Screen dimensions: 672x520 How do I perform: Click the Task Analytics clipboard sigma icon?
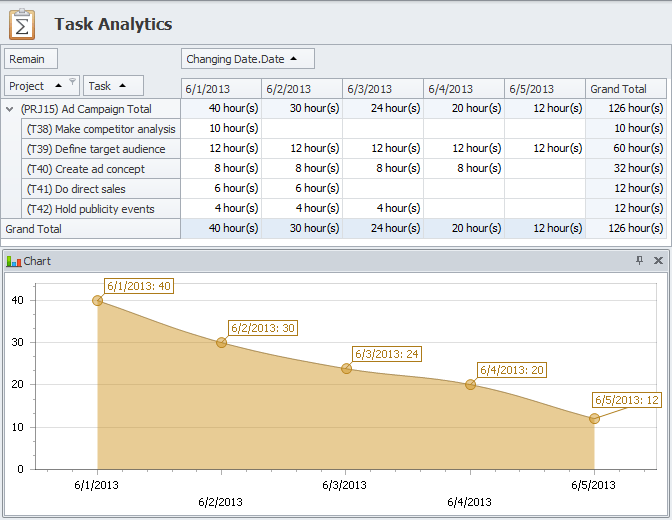click(22, 23)
